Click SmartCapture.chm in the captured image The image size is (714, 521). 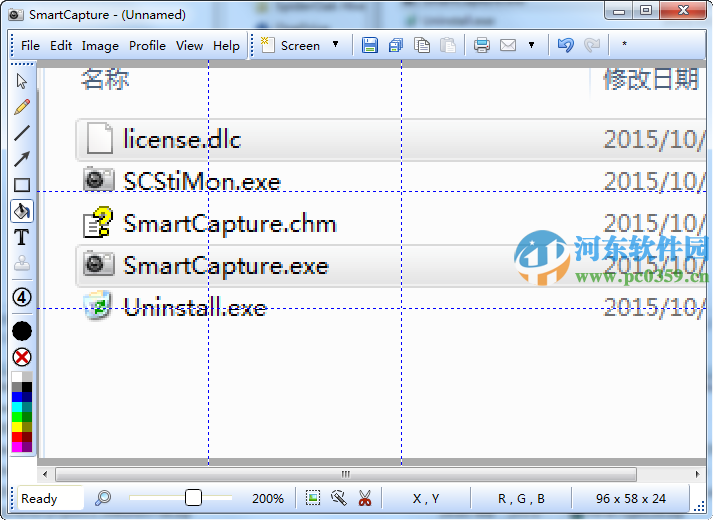tap(230, 224)
